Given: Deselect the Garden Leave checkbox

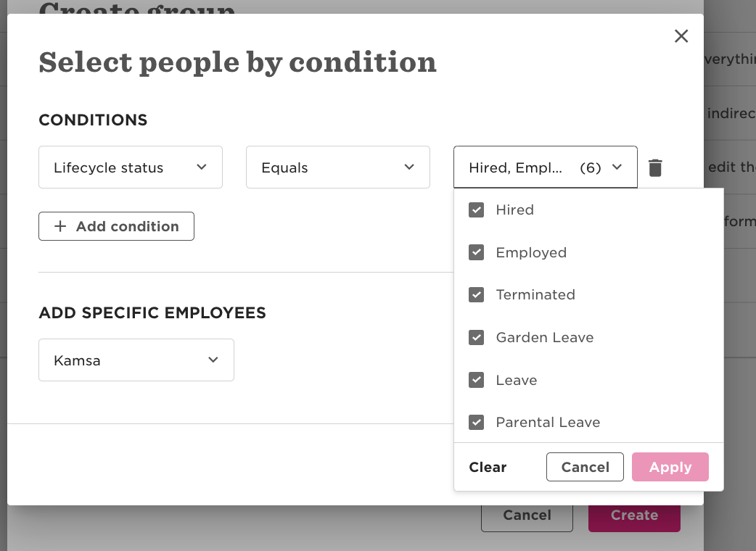Looking at the screenshot, I should coord(477,337).
